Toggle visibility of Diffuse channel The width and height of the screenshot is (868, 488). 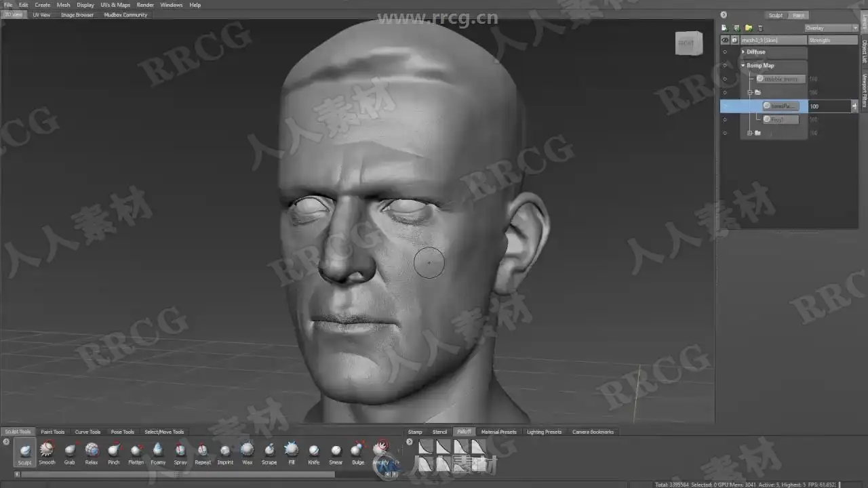point(724,52)
